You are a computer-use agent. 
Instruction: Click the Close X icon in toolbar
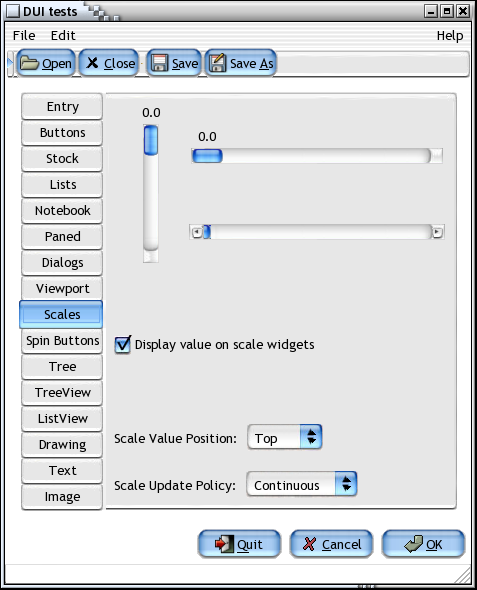(x=92, y=63)
